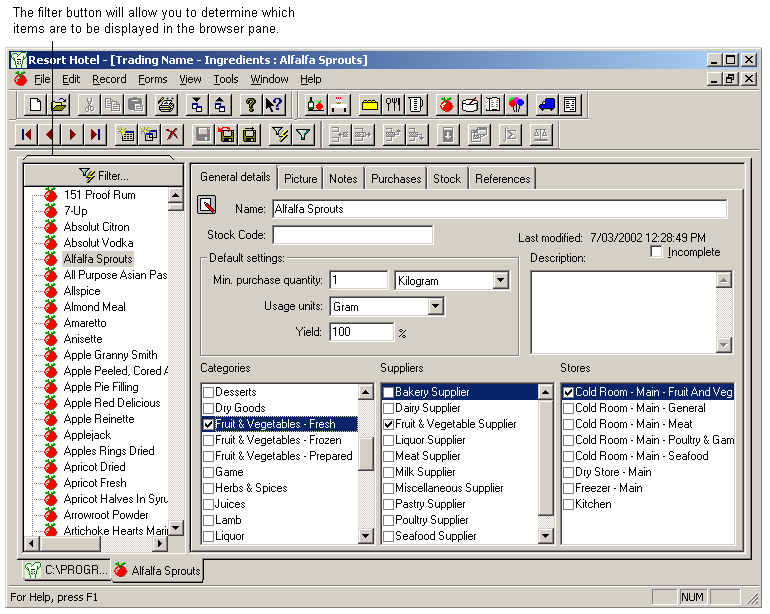770x614 pixels.
Task: Check the Dry Goods category checkbox
Action: point(208,408)
